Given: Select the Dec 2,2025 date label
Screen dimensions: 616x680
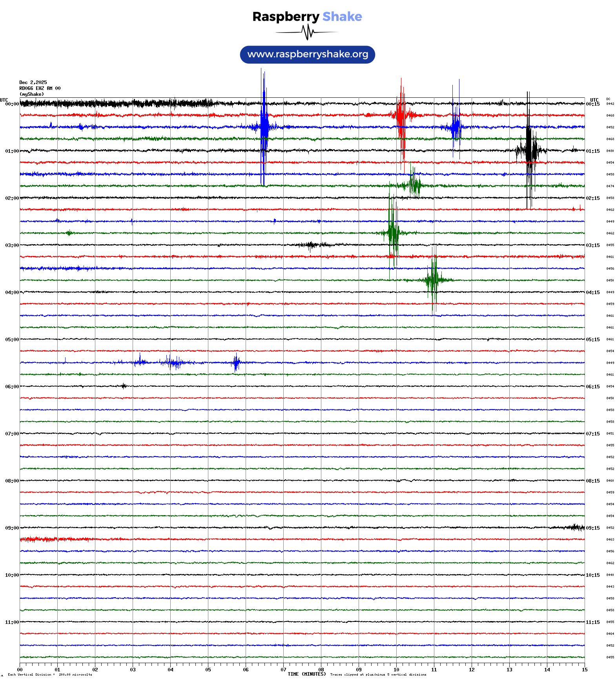Looking at the screenshot, I should [x=33, y=82].
